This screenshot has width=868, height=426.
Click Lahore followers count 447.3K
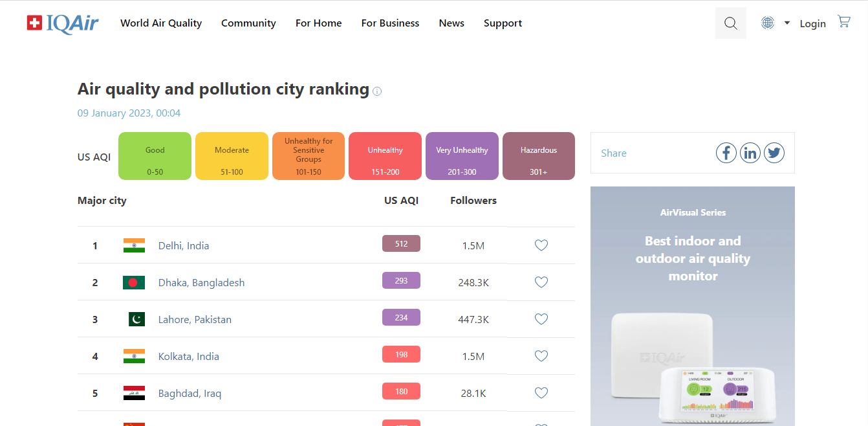(x=473, y=320)
